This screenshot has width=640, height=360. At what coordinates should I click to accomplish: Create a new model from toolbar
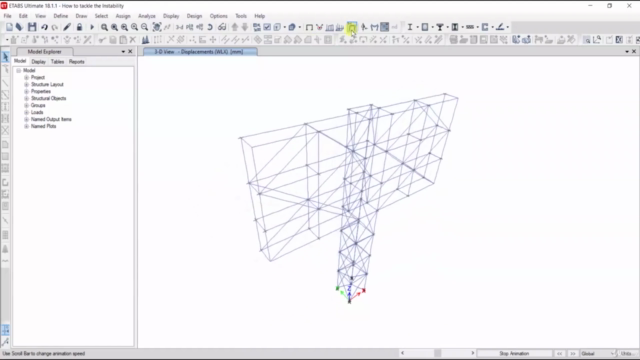(x=9, y=27)
